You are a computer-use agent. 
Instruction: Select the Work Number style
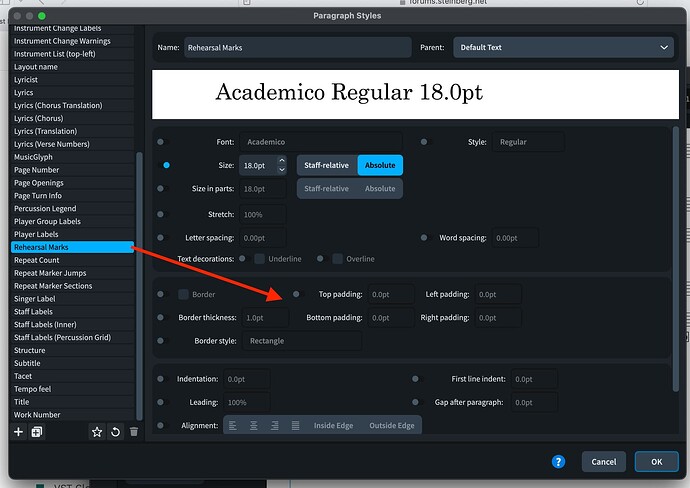72,415
